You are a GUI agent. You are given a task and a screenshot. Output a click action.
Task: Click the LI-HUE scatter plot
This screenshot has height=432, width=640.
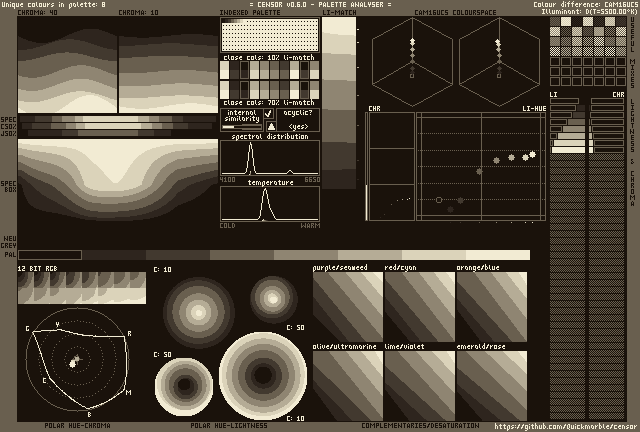[480, 166]
